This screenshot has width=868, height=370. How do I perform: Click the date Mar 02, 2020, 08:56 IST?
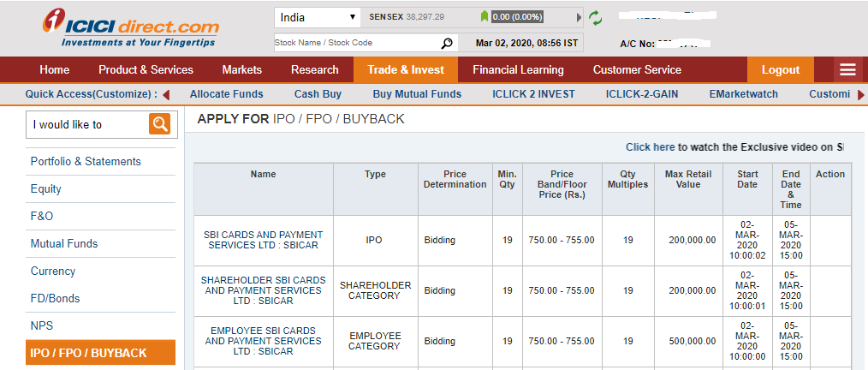[x=527, y=43]
